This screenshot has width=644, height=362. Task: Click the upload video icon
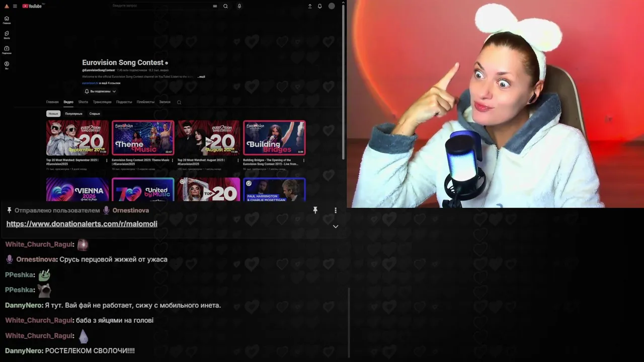(x=310, y=6)
